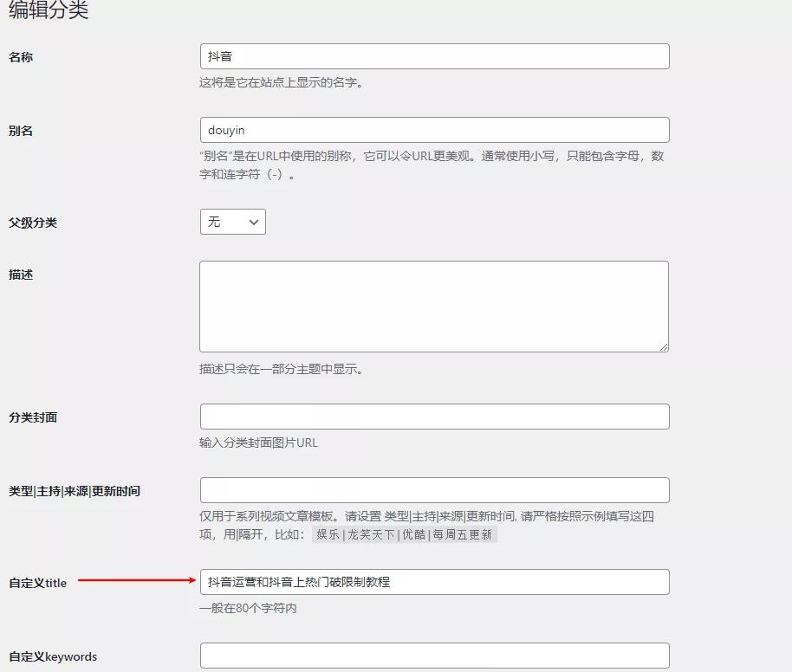The width and height of the screenshot is (792, 672).
Task: Click the 自定义title input field
Action: click(434, 582)
